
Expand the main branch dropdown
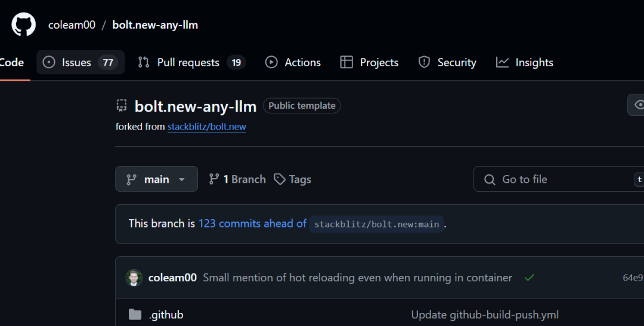tap(156, 179)
